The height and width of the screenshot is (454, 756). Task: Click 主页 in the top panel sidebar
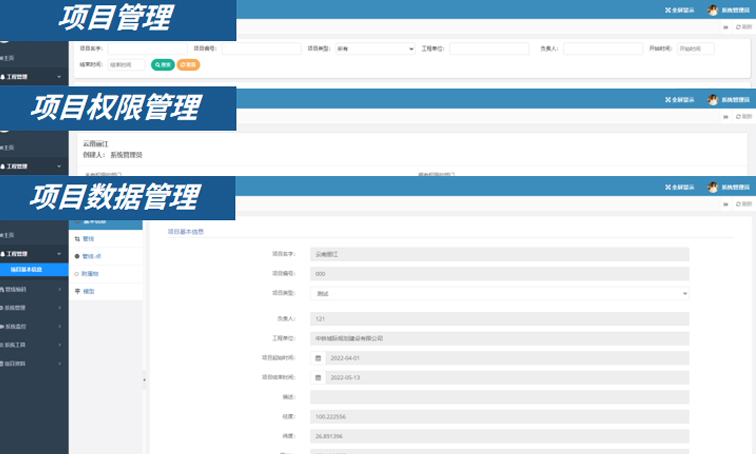click(7, 58)
